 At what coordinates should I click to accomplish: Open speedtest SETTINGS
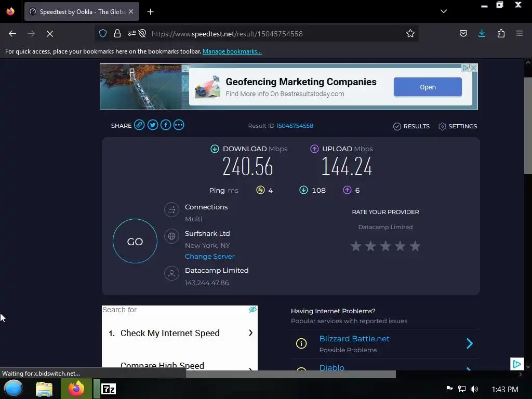click(458, 126)
